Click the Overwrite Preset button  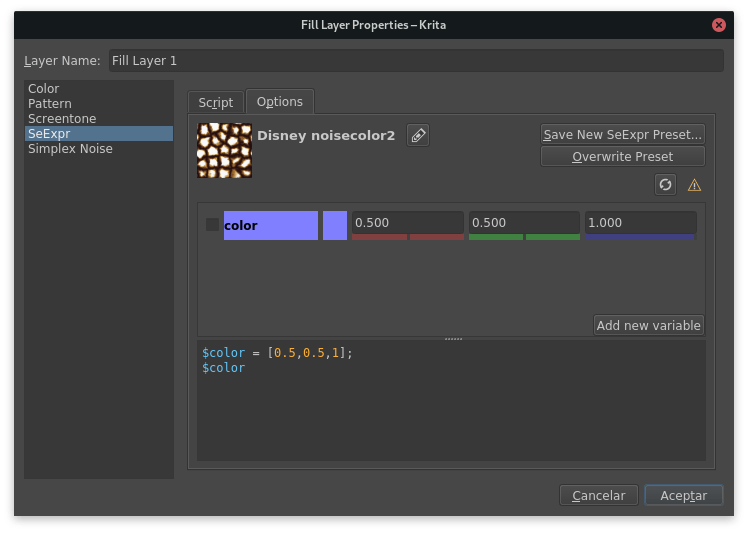(x=622, y=157)
